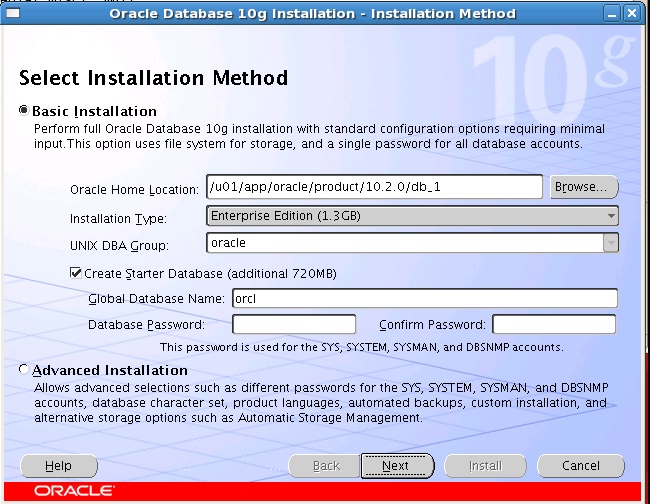Click the SYS, SYSTEM, SYSMAN password note

click(361, 347)
